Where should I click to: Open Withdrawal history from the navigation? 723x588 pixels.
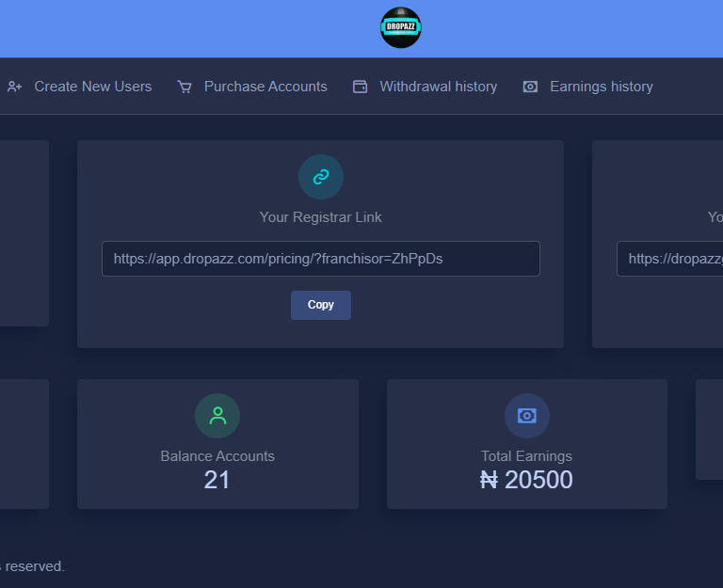tap(438, 87)
